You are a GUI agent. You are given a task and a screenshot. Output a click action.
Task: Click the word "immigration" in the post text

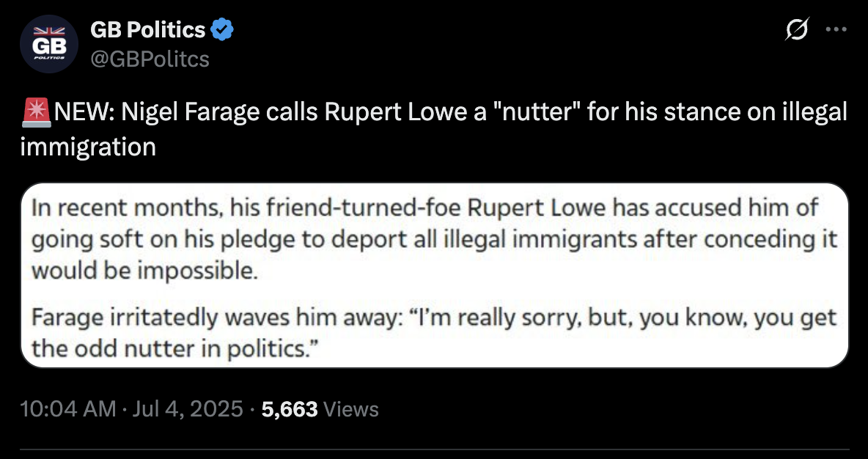point(88,147)
